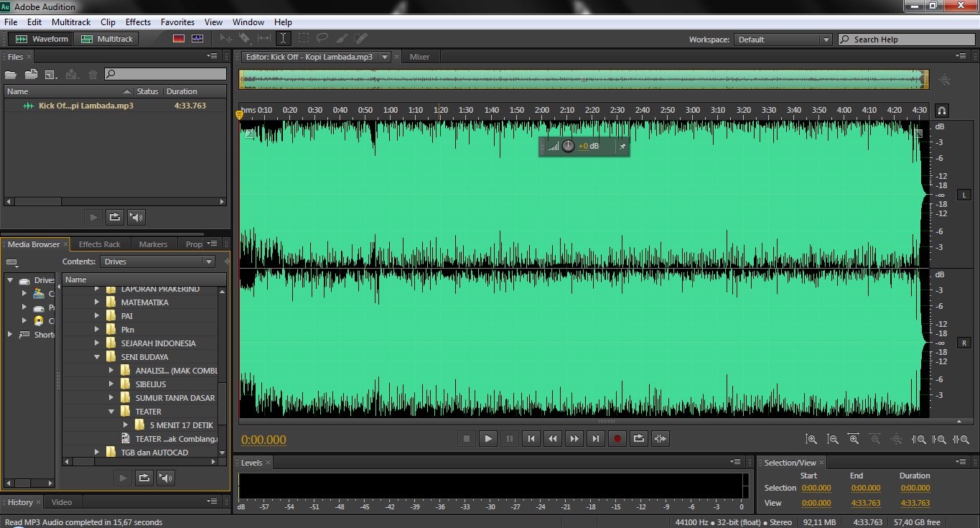Zoom to out point
This screenshot has width=980, height=528.
point(939,439)
